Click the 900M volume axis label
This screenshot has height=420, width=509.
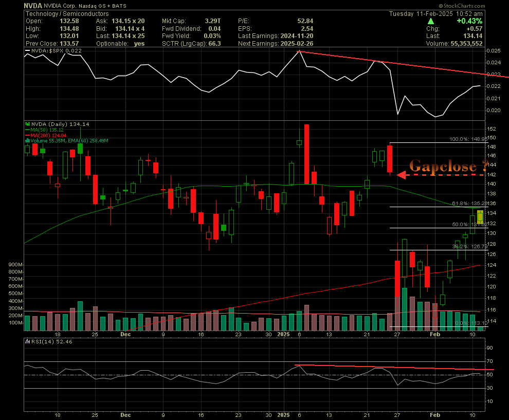click(15, 265)
